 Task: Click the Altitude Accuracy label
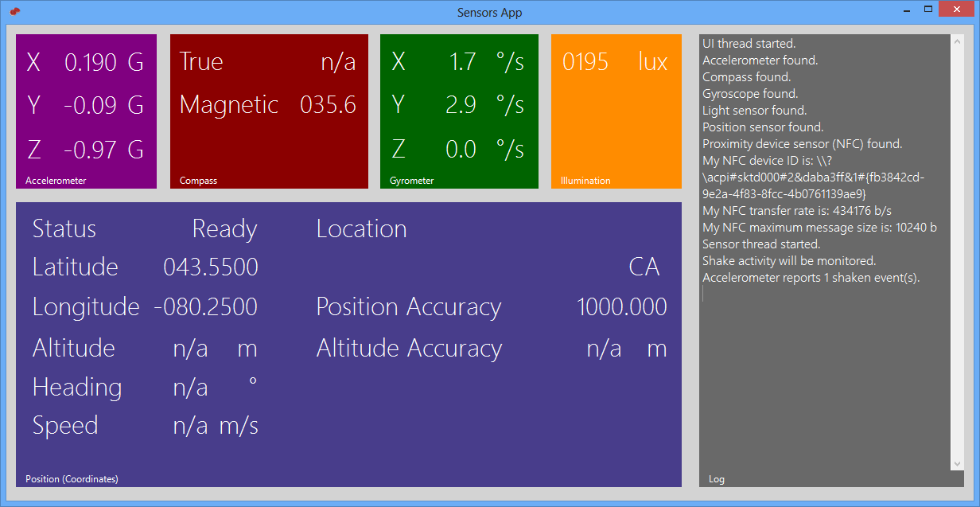(410, 349)
